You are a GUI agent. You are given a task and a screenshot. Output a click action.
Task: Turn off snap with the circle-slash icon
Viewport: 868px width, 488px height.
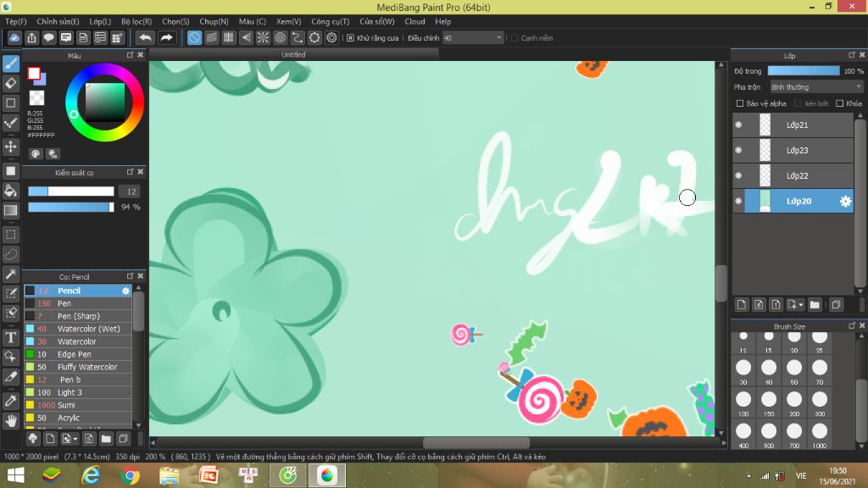[194, 37]
